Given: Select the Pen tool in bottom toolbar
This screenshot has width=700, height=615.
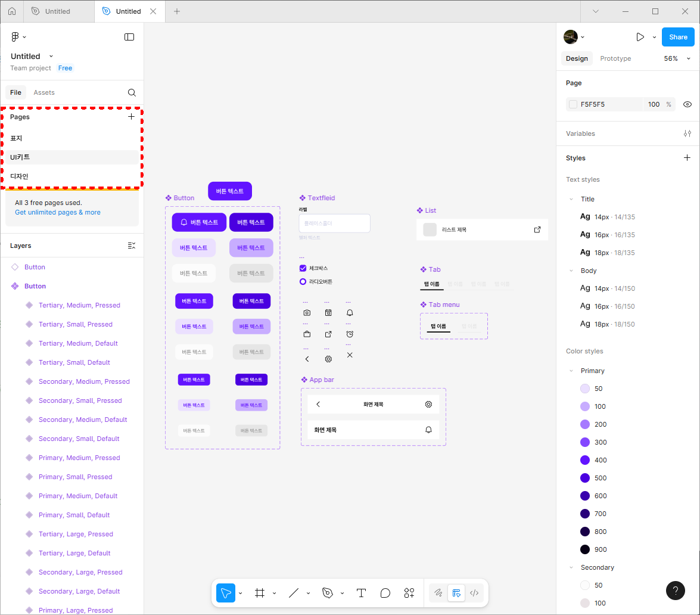Looking at the screenshot, I should click(x=328, y=593).
